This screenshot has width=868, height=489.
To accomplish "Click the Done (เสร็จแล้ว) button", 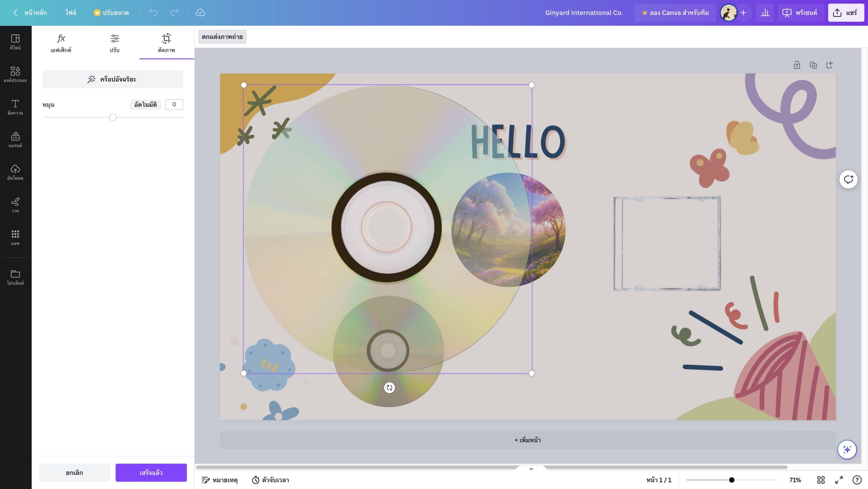I will pos(151,472).
